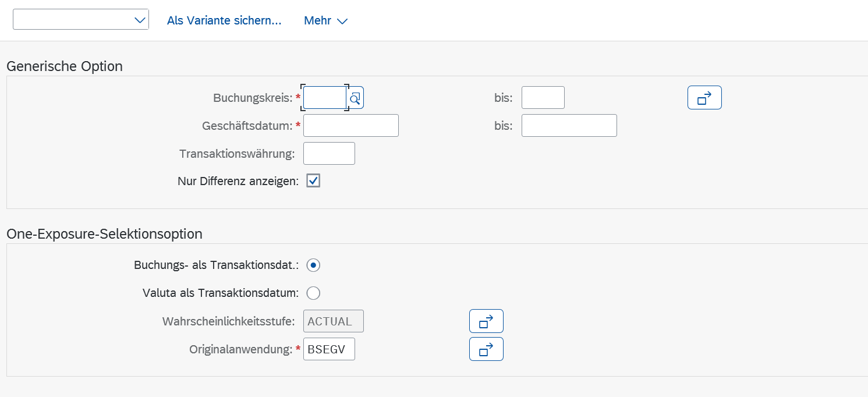Click Als Variante sichern... button
The image size is (868, 397).
(224, 21)
